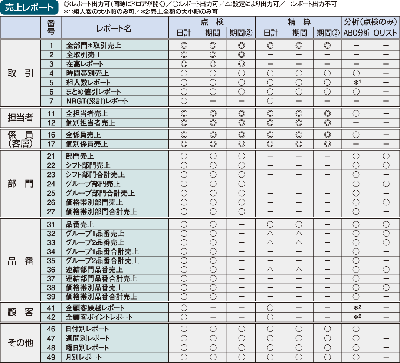Click report 49 月別レポート
400x363 pixels.
pyautogui.click(x=84, y=357)
